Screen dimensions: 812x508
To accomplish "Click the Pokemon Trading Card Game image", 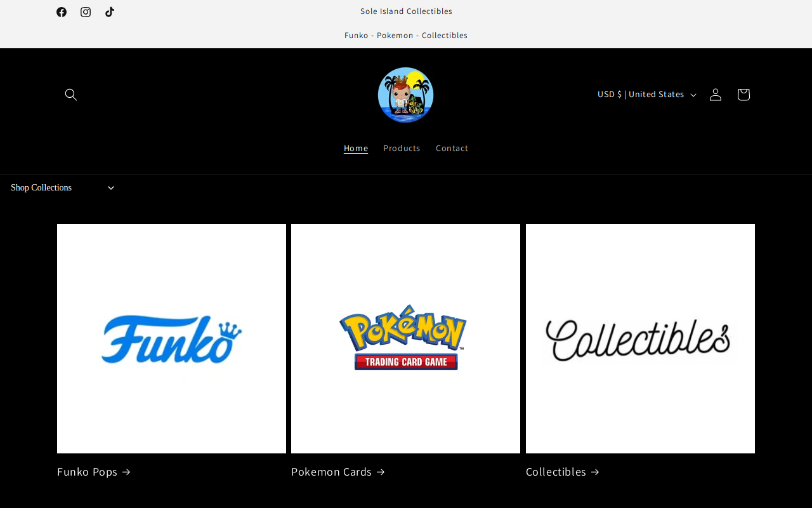I will tap(405, 338).
